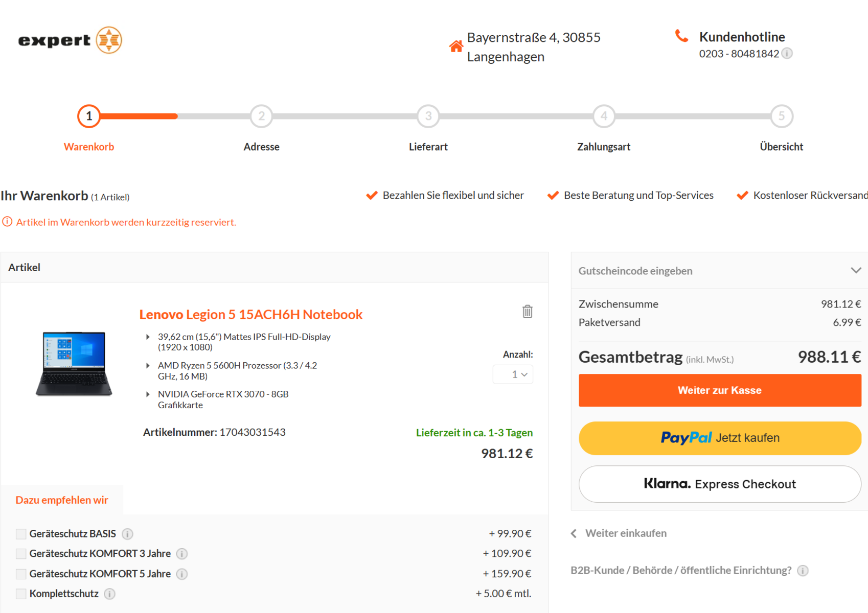Show info for Geräteschutz KOMFORT 3 Jahre
The width and height of the screenshot is (868, 613).
[x=182, y=554]
